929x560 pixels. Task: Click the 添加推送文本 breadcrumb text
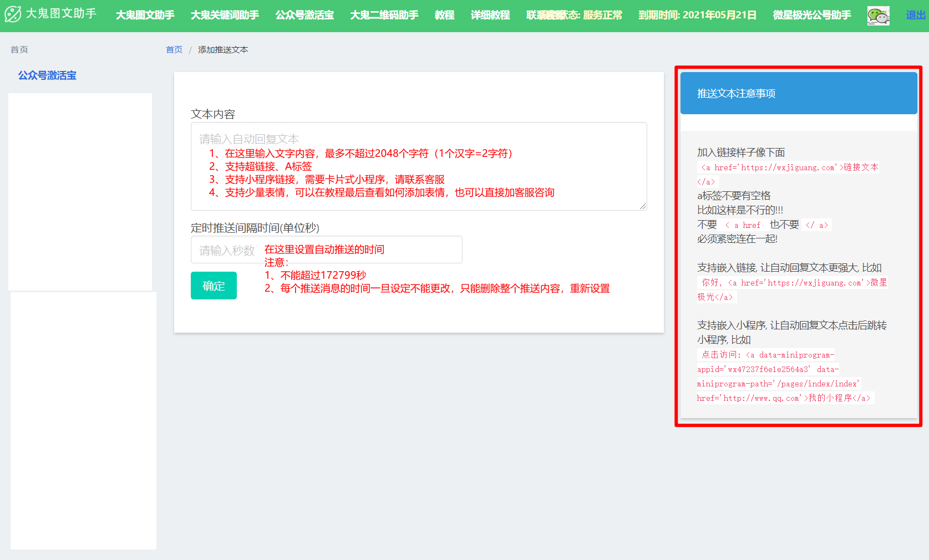[223, 49]
